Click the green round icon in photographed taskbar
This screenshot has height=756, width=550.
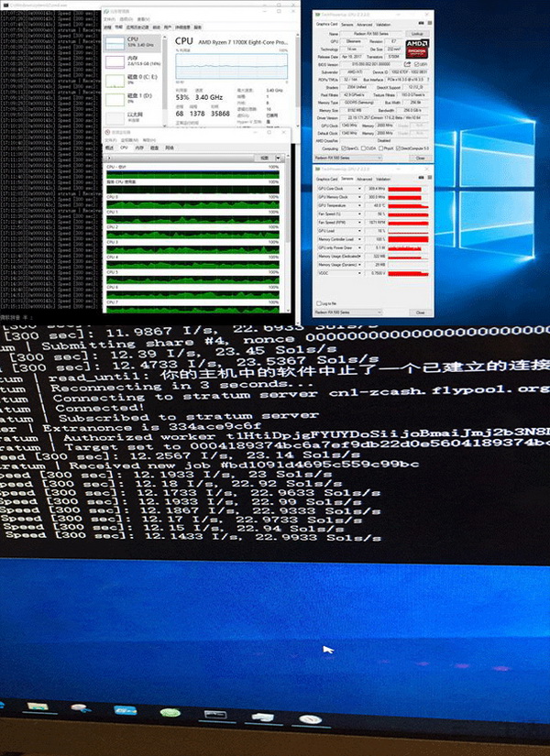[x=170, y=712]
